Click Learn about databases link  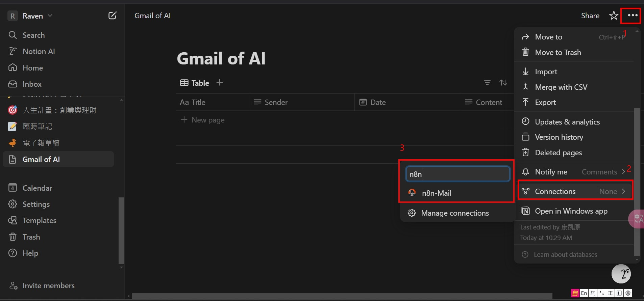[565, 254]
